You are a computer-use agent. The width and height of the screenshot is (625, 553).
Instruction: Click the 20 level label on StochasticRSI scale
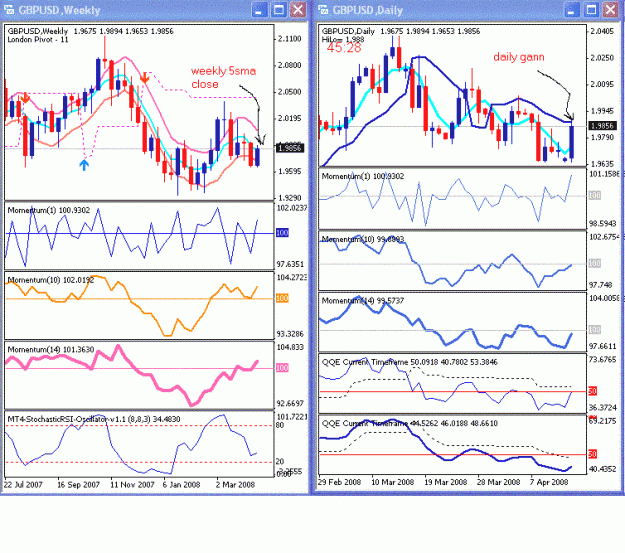pos(280,462)
